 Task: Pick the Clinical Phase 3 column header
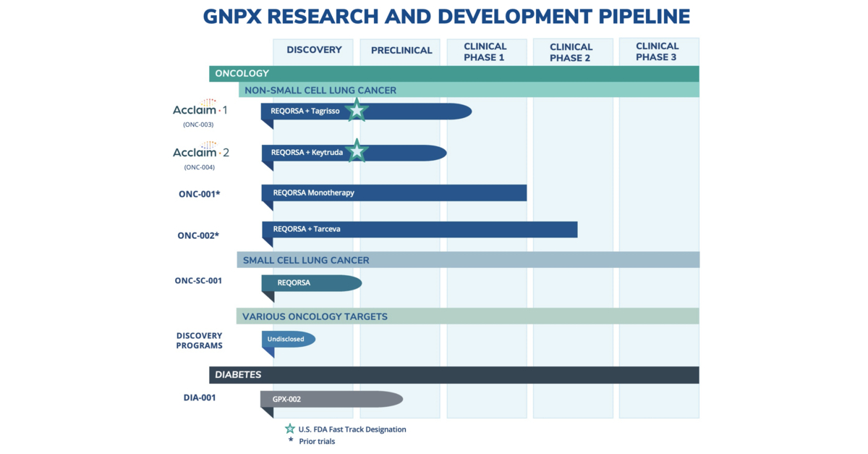657,51
